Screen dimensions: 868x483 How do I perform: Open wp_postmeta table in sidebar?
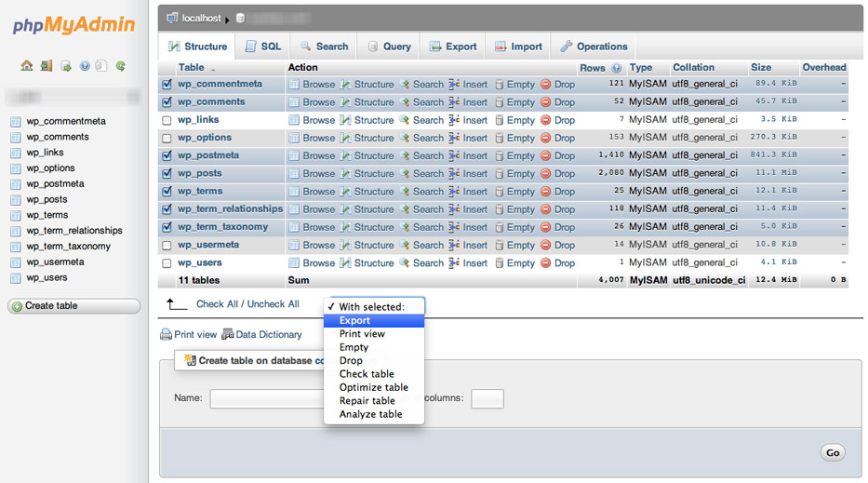click(x=56, y=184)
